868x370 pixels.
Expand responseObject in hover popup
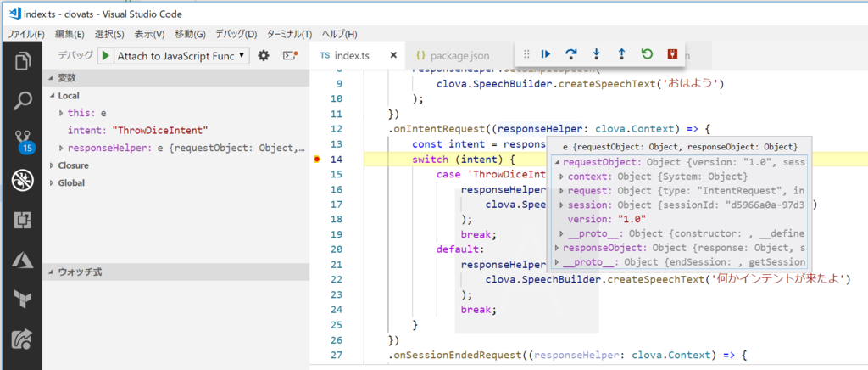558,248
